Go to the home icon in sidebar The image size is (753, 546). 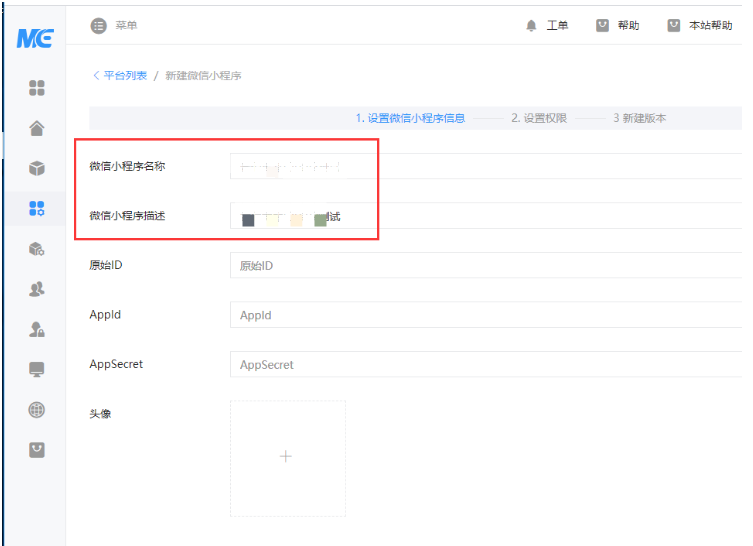(37, 128)
